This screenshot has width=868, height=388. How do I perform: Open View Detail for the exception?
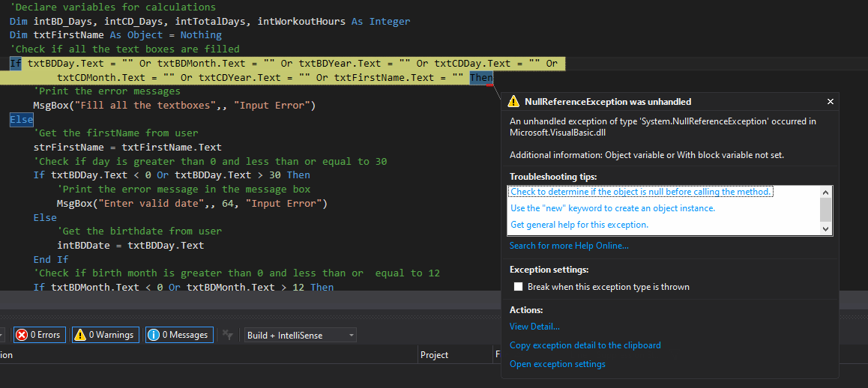click(534, 327)
